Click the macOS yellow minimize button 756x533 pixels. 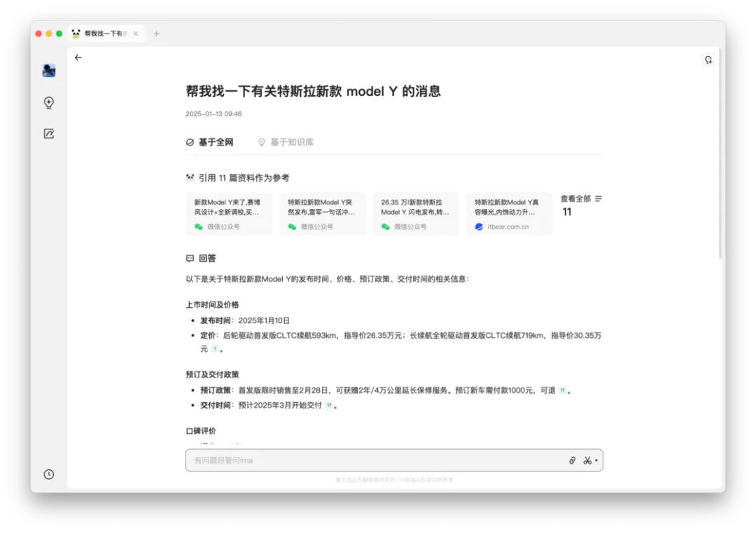49,34
